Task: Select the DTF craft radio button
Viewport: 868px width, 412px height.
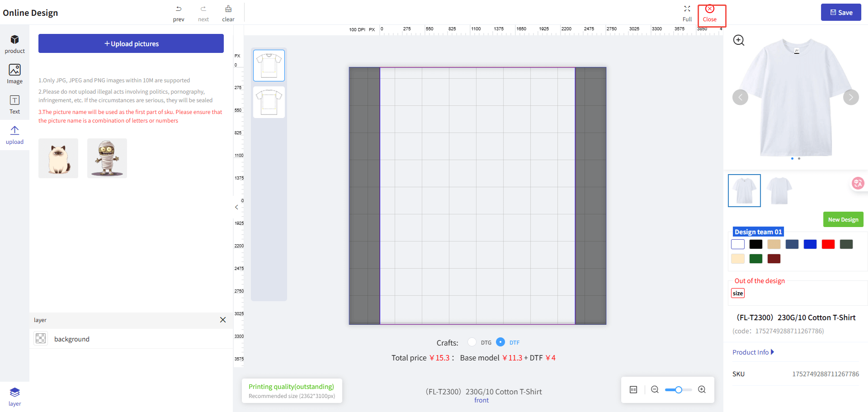Action: (500, 342)
